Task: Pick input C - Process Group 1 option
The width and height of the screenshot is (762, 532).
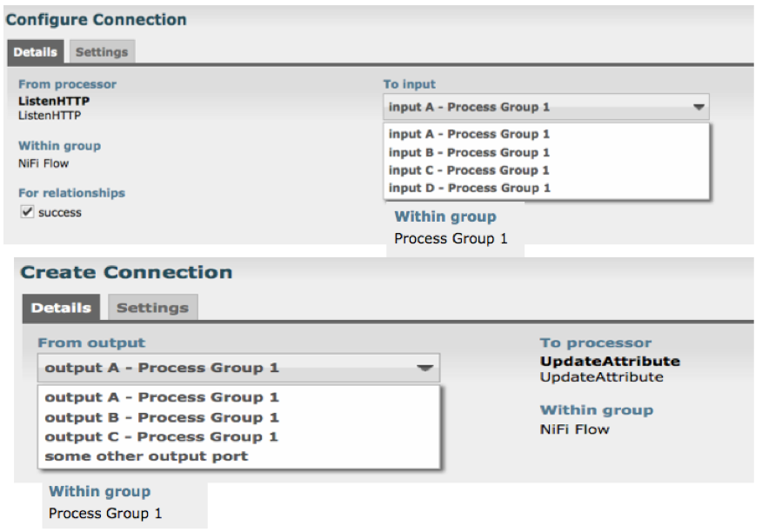Action: (x=469, y=170)
